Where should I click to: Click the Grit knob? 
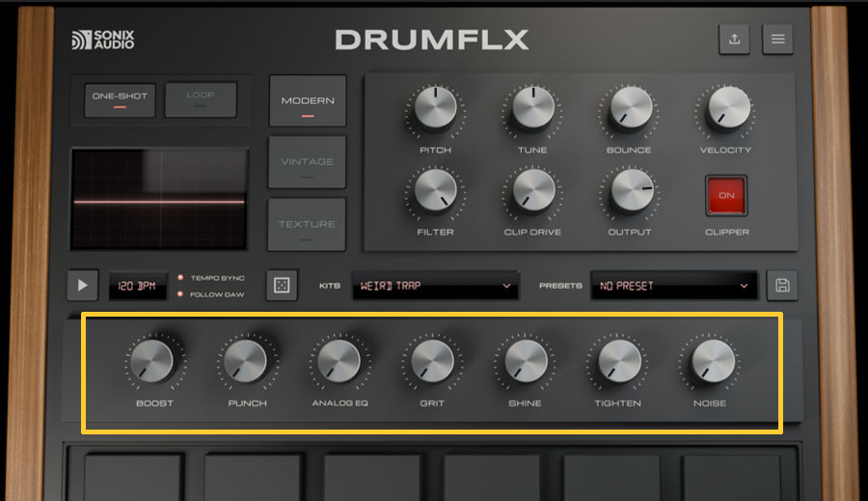tap(432, 361)
